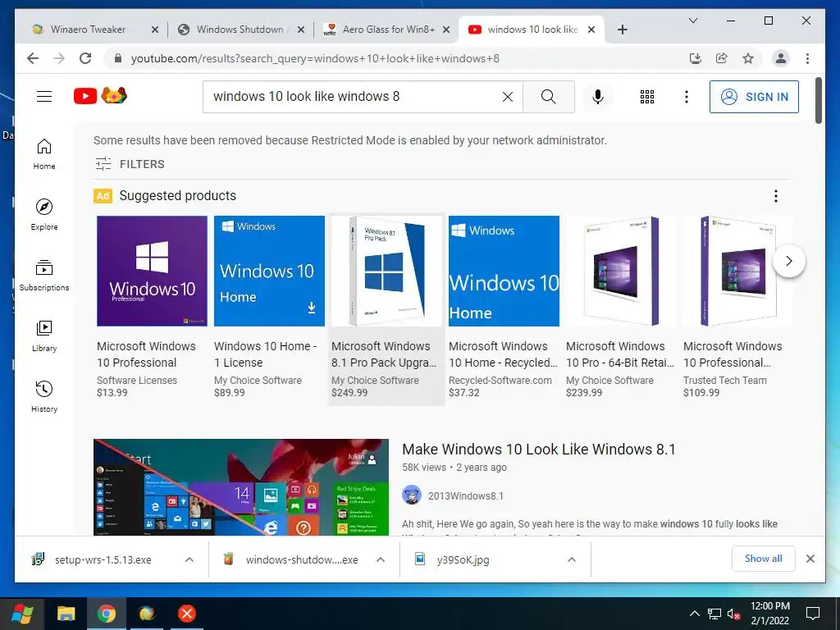
Task: Open the Windows Start button
Action: point(21,614)
